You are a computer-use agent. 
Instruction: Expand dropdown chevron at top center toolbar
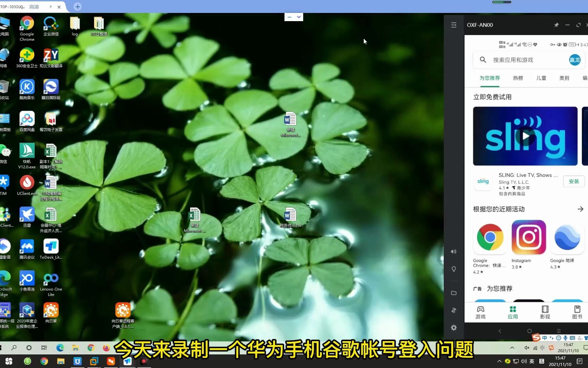[x=299, y=17]
